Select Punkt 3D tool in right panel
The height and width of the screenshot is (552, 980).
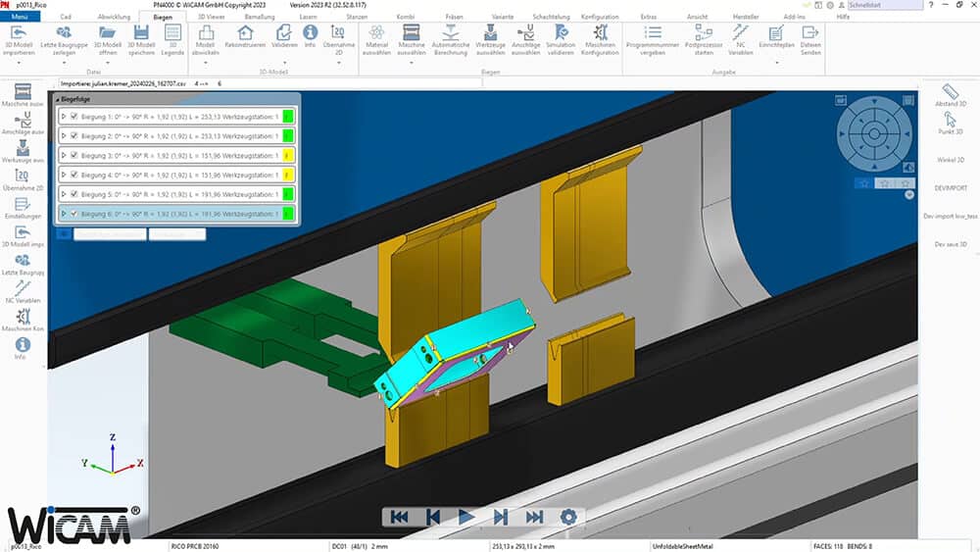point(950,120)
